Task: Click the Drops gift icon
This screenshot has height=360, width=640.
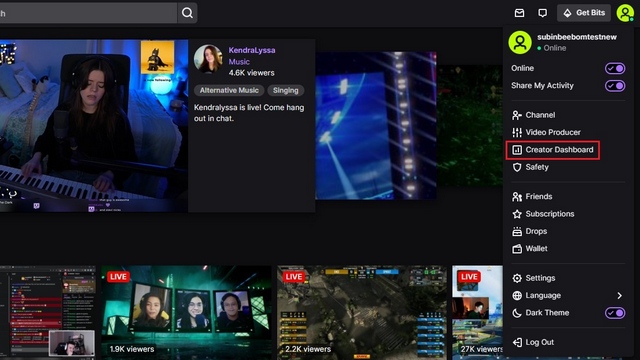Action: 517,231
